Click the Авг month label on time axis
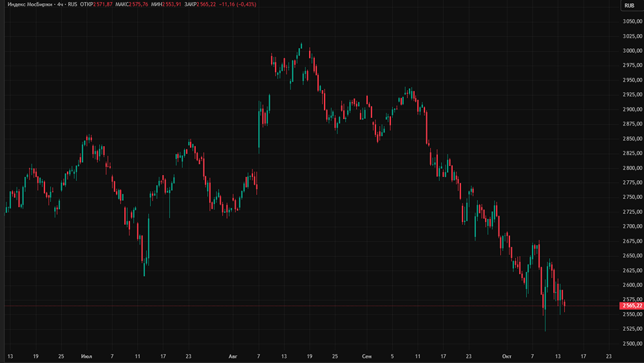 [x=233, y=357]
